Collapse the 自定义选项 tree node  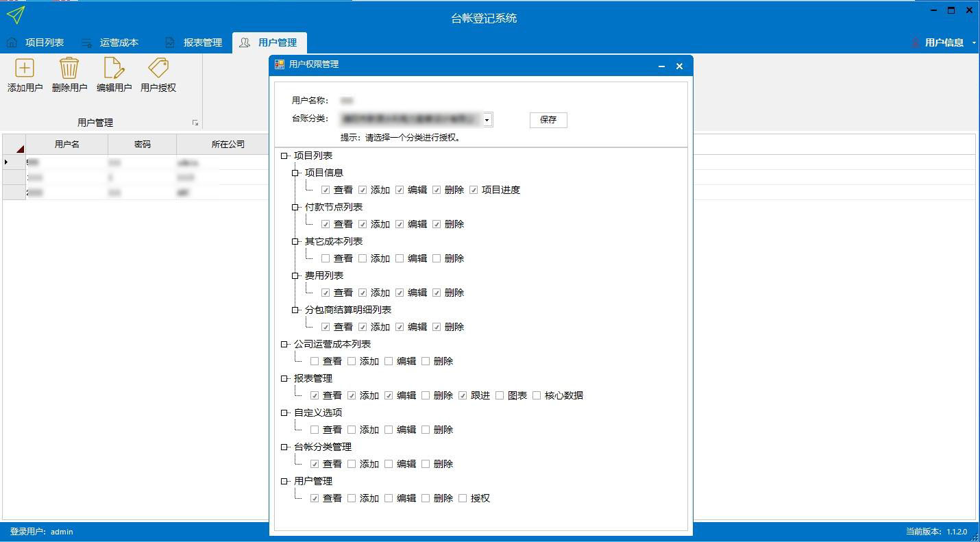pyautogui.click(x=284, y=413)
